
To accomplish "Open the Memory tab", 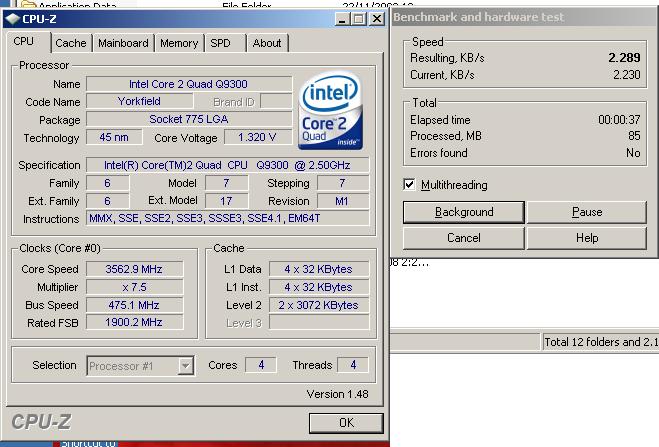I will [x=179, y=43].
